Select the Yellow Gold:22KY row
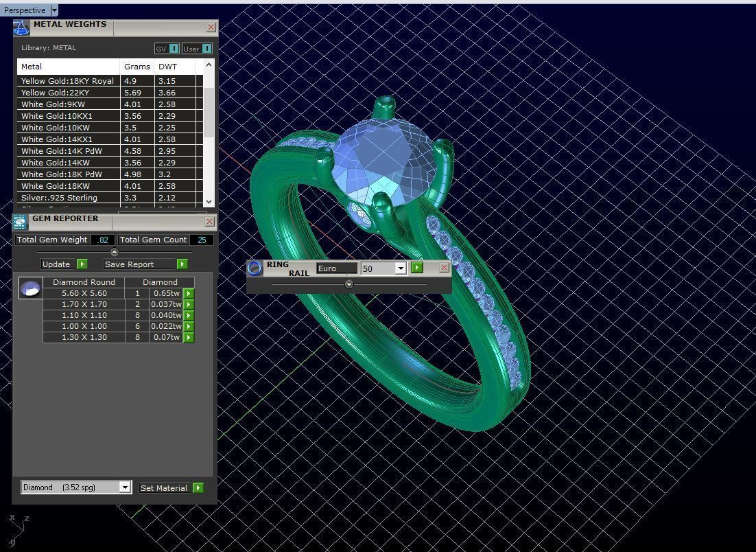This screenshot has width=756, height=552. [110, 93]
